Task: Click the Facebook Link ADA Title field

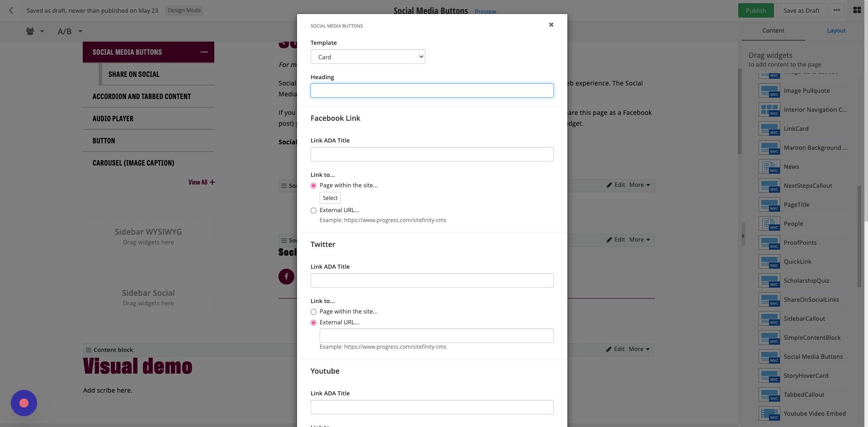Action: [x=432, y=154]
